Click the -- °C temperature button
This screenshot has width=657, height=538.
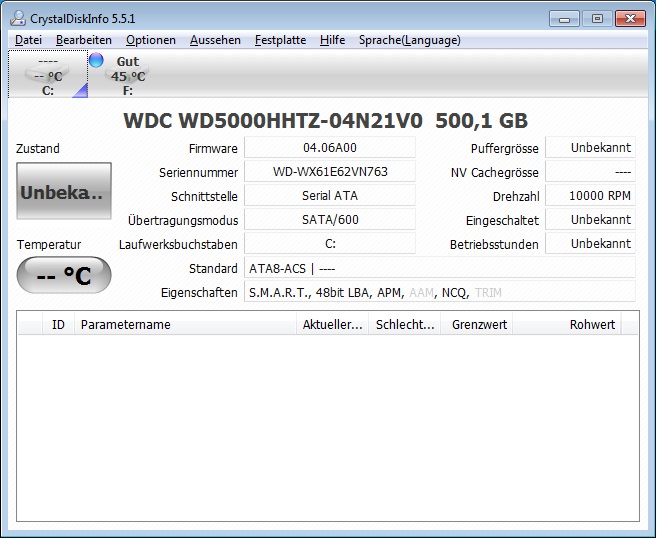(x=64, y=275)
